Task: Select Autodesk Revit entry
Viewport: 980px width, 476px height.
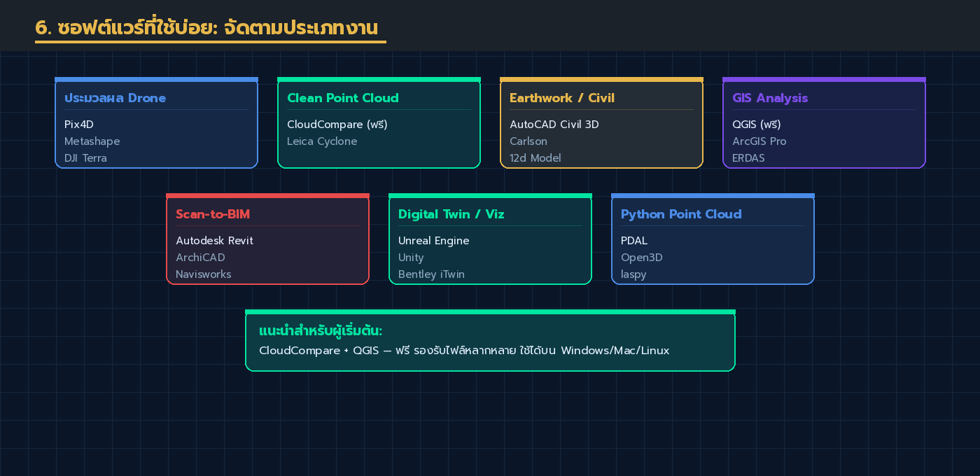Action: pos(214,241)
